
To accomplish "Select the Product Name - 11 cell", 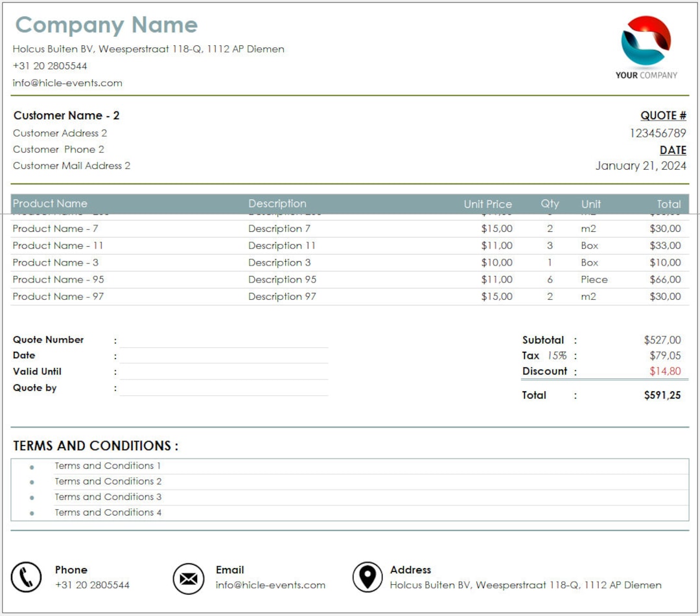I will (x=58, y=245).
